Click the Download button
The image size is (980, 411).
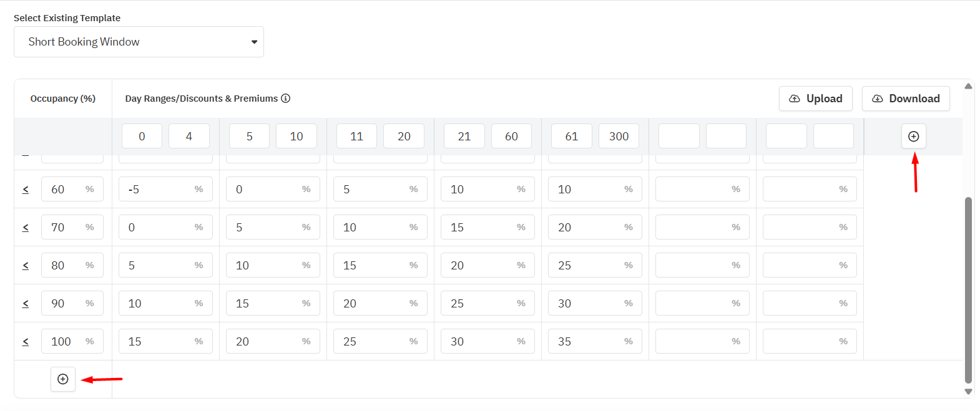coord(905,99)
